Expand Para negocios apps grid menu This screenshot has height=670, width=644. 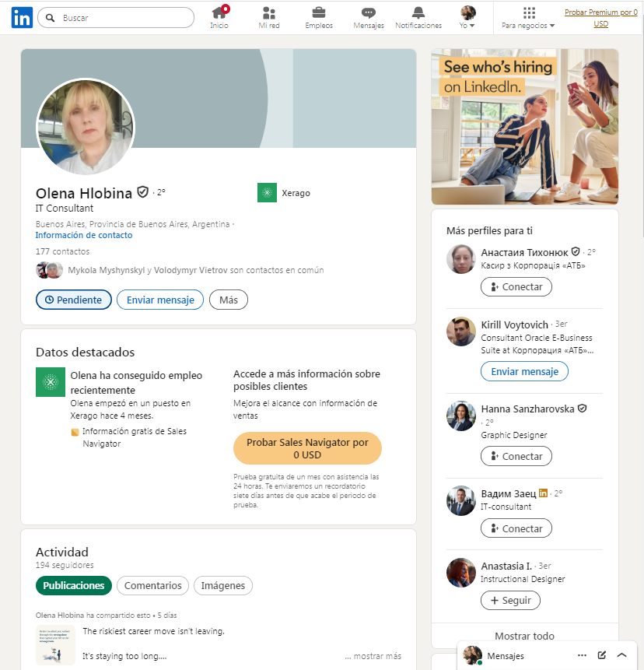coord(529,18)
